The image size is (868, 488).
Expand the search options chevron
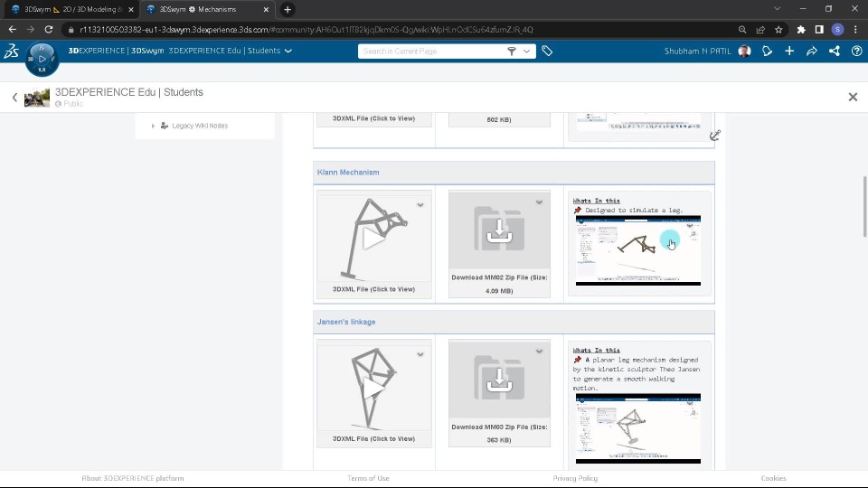tap(526, 51)
